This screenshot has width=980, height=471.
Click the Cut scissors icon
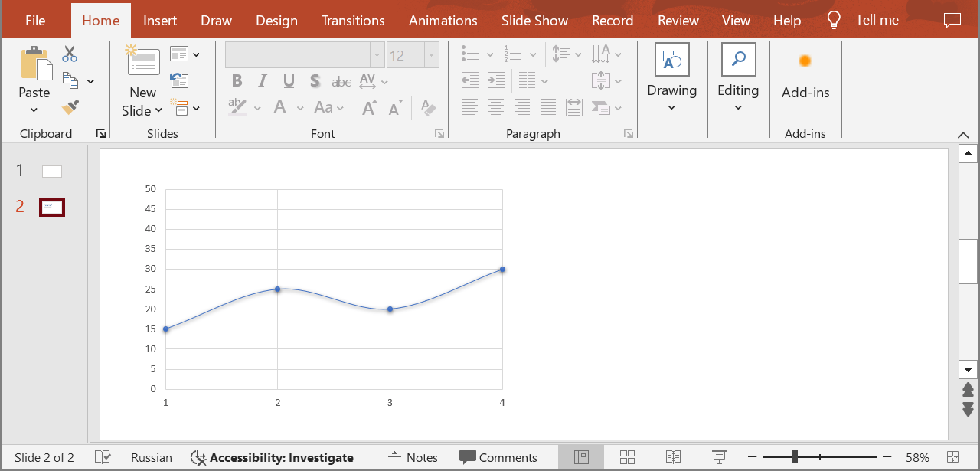(70, 54)
